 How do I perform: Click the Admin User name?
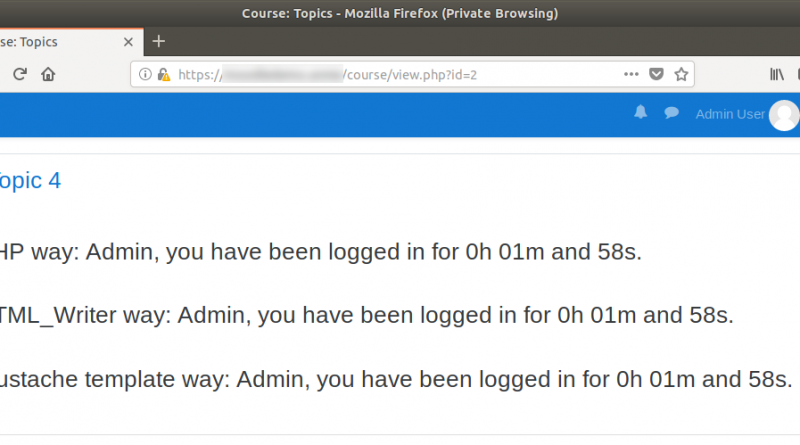[730, 114]
